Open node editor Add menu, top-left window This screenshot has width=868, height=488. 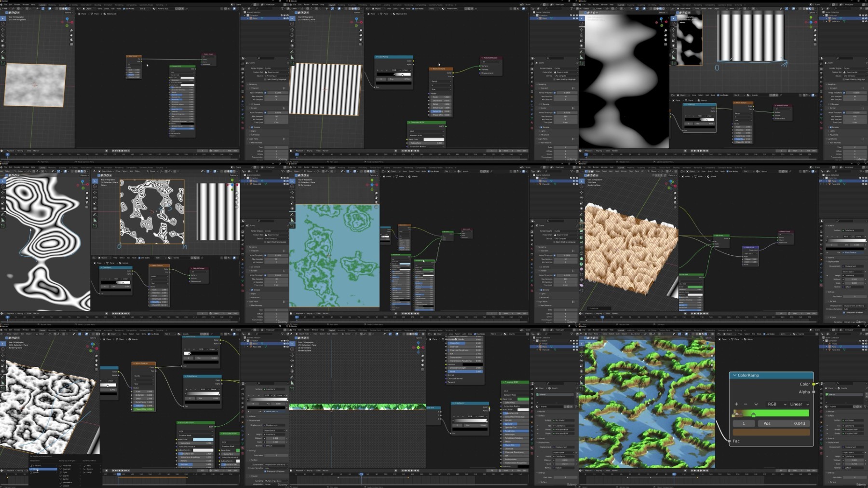coord(113,9)
